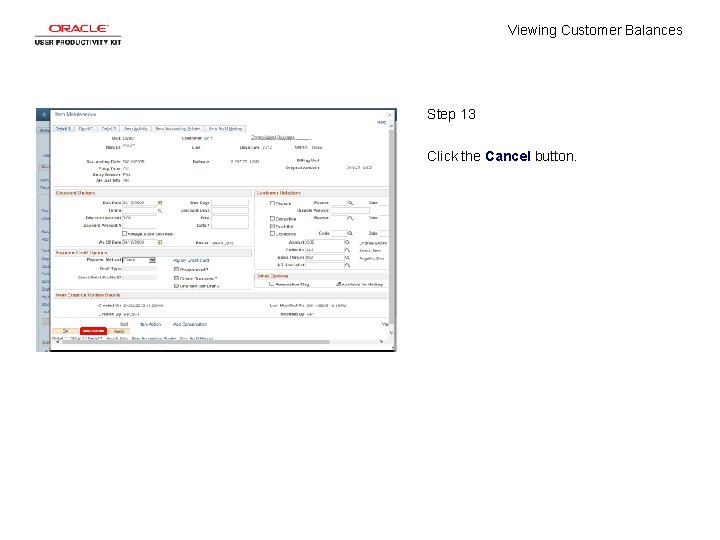The height and width of the screenshot is (540, 720).
Task: Click the Dispute Reason lookup magnifier icon
Action: click(x=350, y=202)
